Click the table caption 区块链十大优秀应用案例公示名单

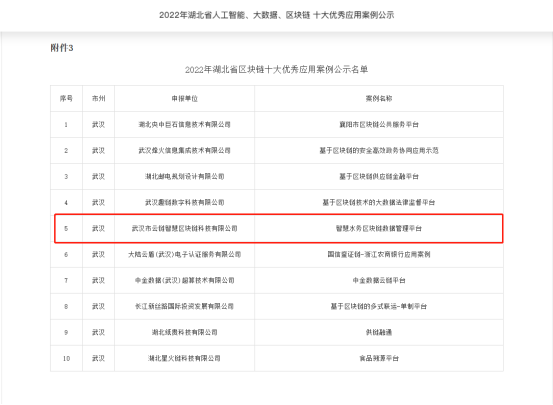(x=276, y=69)
